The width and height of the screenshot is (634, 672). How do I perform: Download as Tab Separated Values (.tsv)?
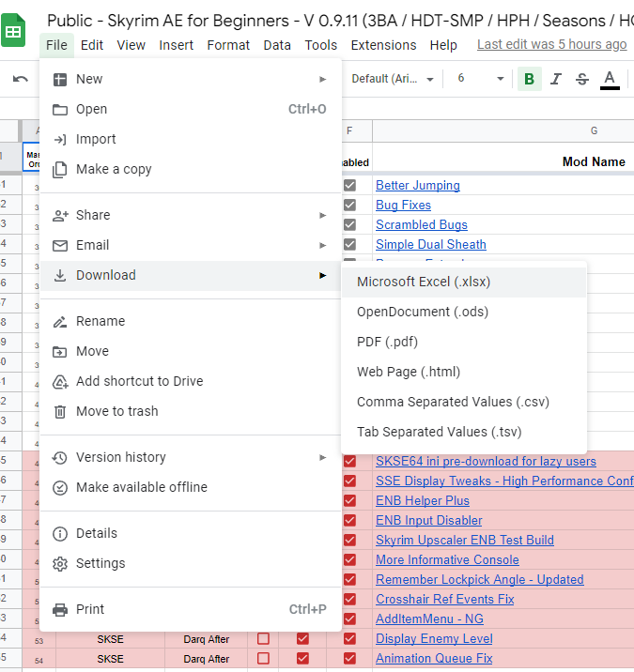coord(464,432)
